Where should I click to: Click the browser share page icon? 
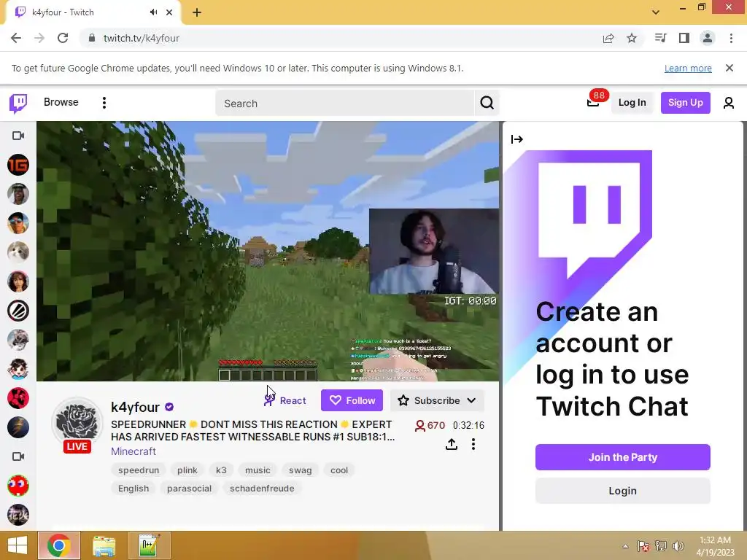[x=608, y=38]
